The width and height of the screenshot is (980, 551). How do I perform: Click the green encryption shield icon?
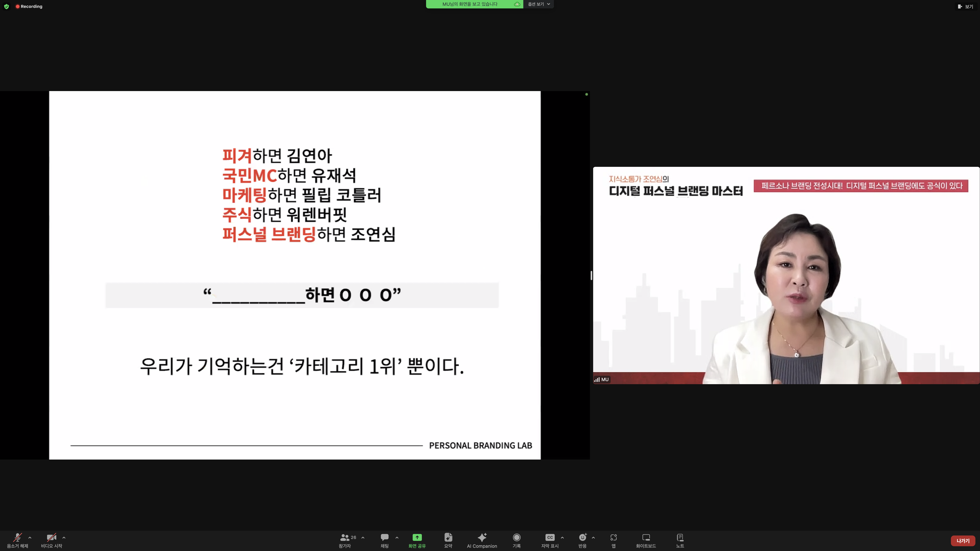[x=7, y=7]
